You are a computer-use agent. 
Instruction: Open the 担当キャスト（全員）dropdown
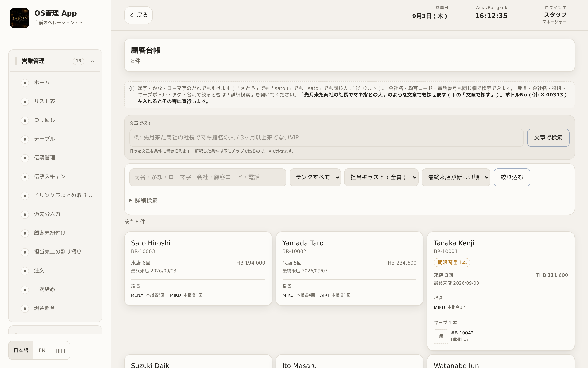click(381, 177)
